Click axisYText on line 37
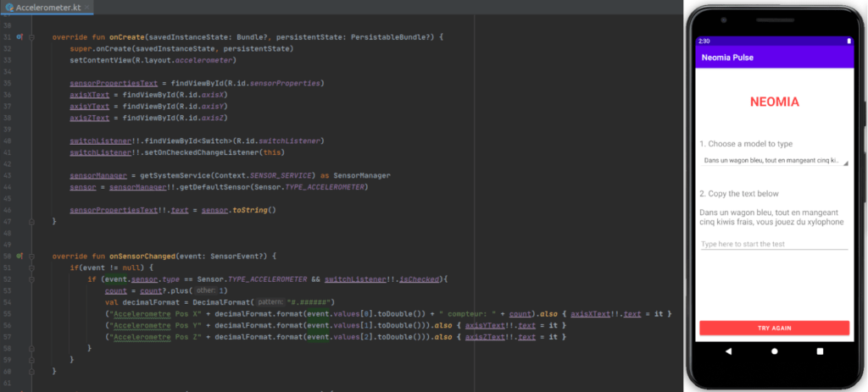Image resolution: width=868 pixels, height=392 pixels. point(90,106)
